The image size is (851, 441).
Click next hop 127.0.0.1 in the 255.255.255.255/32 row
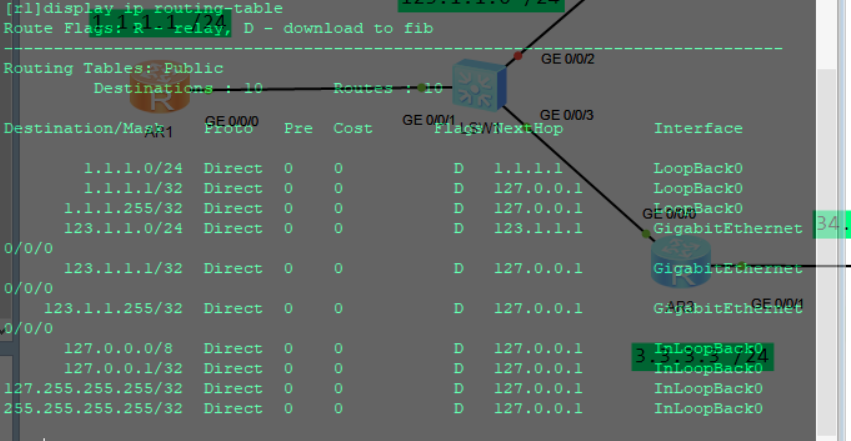pyautogui.click(x=538, y=409)
